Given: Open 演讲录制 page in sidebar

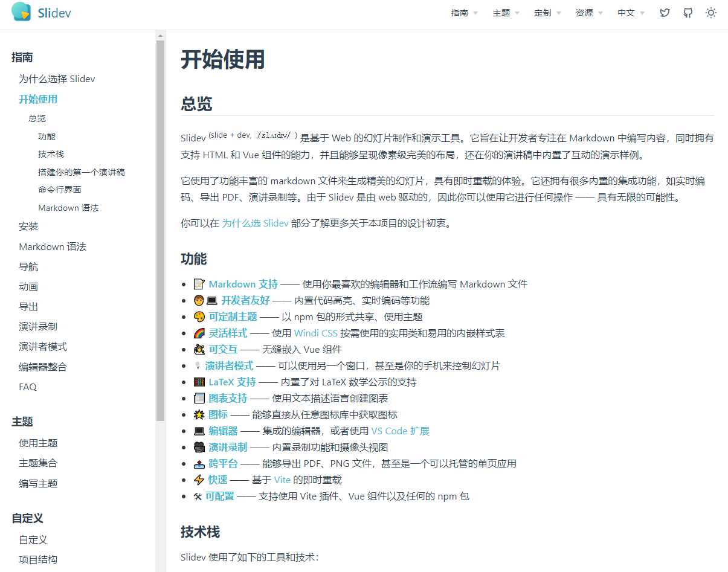Looking at the screenshot, I should coord(38,326).
